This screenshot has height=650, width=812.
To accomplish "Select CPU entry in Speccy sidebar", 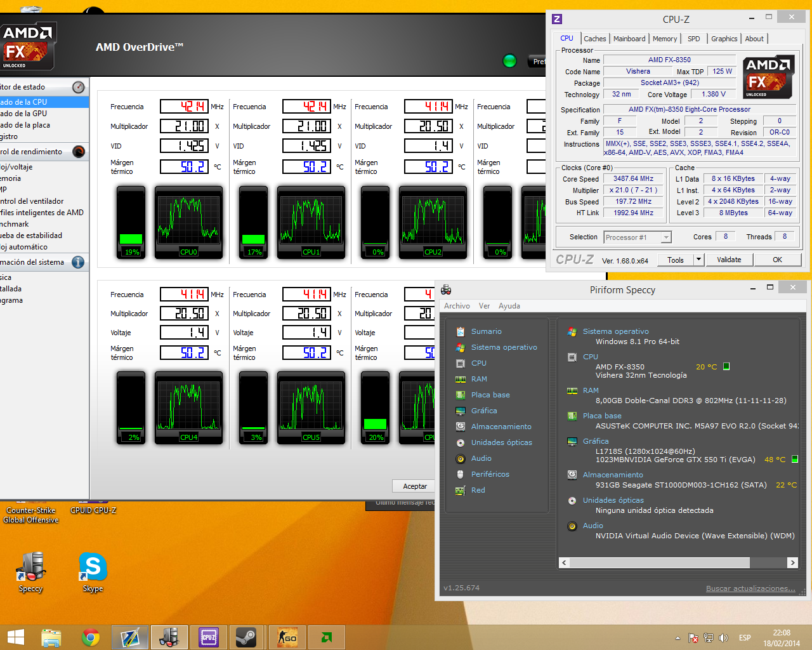I will [478, 363].
